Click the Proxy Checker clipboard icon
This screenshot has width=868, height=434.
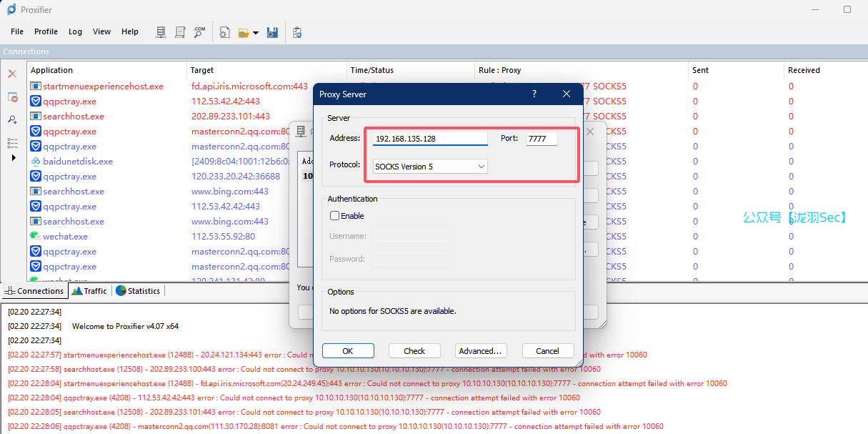click(297, 32)
